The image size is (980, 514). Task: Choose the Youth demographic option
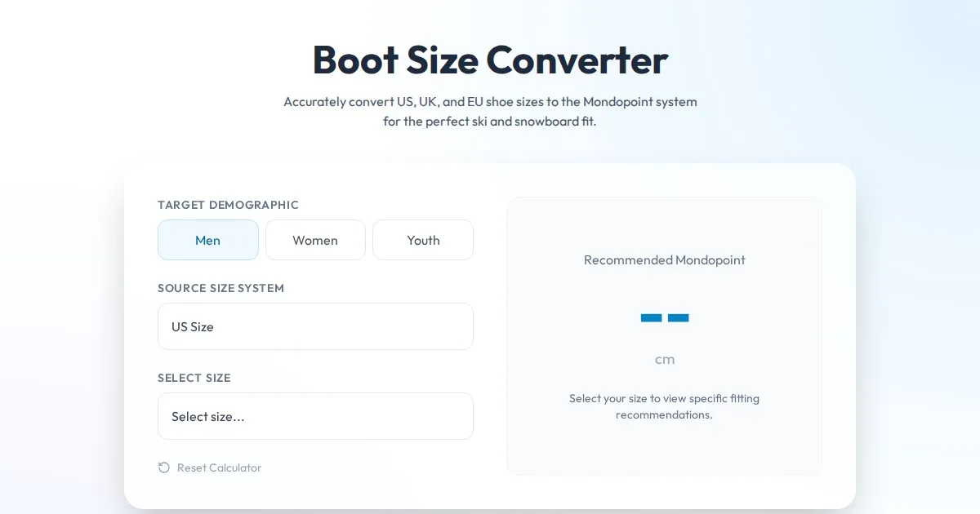[x=423, y=240]
